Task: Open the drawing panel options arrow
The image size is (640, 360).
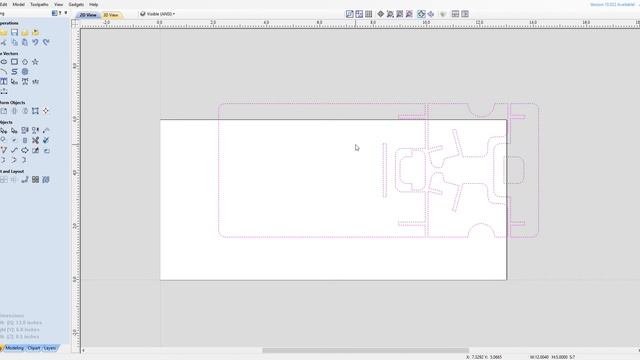Action: (66, 13)
